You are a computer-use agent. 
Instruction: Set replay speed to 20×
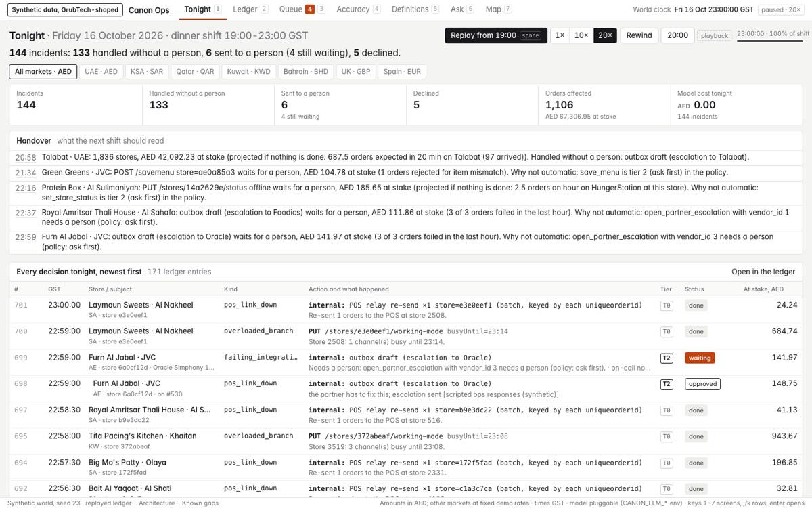click(605, 35)
